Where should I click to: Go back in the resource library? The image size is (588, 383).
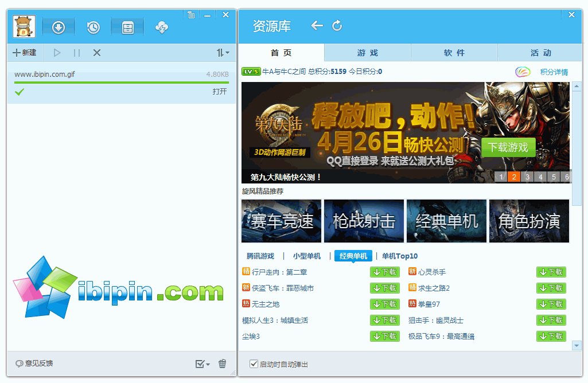[317, 25]
